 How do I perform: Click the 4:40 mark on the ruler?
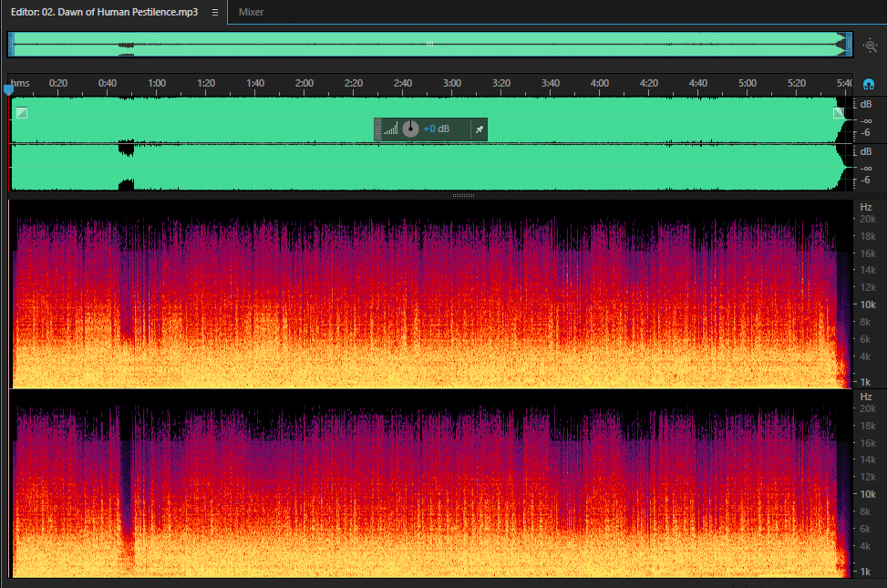(x=698, y=83)
